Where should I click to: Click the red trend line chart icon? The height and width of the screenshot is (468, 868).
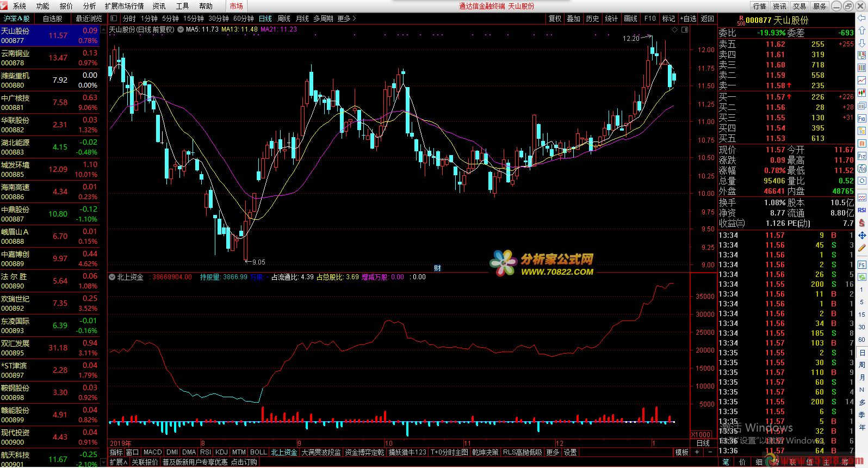pos(862,81)
